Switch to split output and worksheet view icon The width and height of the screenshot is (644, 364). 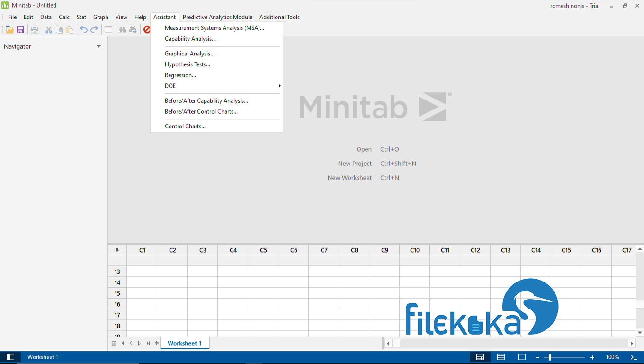480,357
